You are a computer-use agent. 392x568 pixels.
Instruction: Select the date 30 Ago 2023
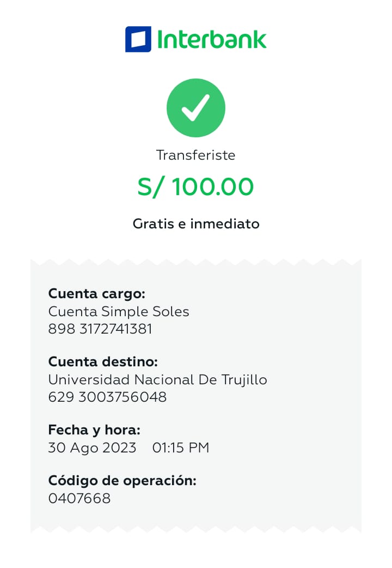pos(92,448)
